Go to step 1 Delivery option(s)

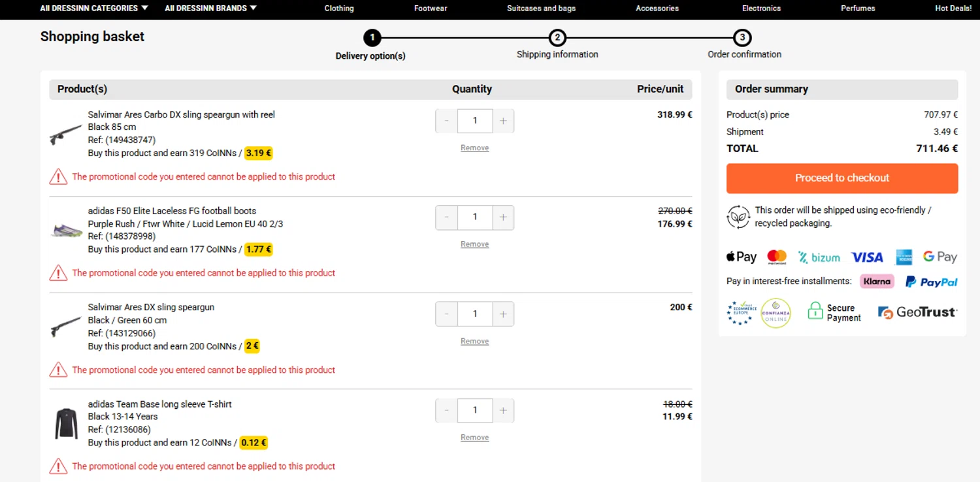pyautogui.click(x=372, y=38)
